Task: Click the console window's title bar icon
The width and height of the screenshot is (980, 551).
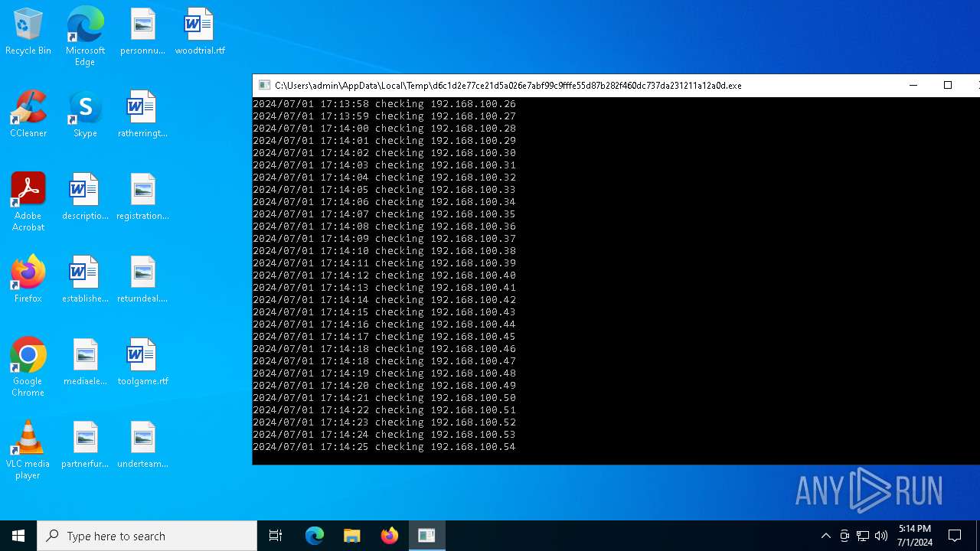Action: point(264,86)
